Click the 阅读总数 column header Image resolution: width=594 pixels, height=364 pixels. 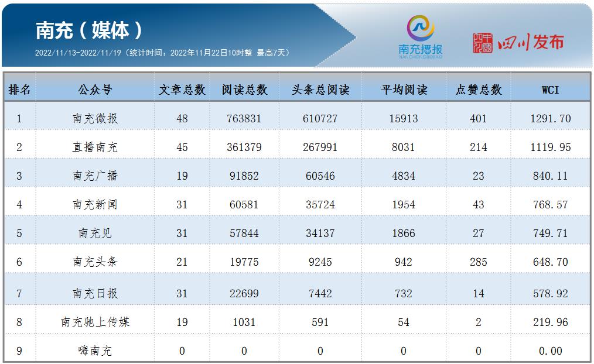point(244,90)
